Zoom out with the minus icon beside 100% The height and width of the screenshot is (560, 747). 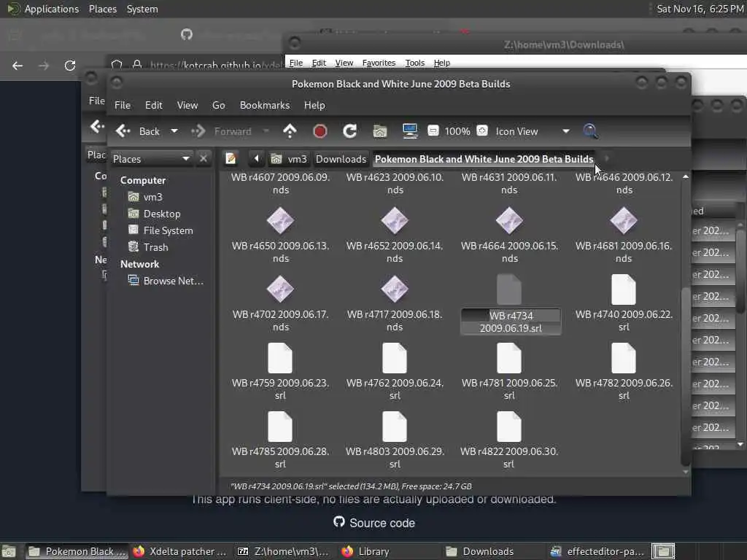(433, 131)
